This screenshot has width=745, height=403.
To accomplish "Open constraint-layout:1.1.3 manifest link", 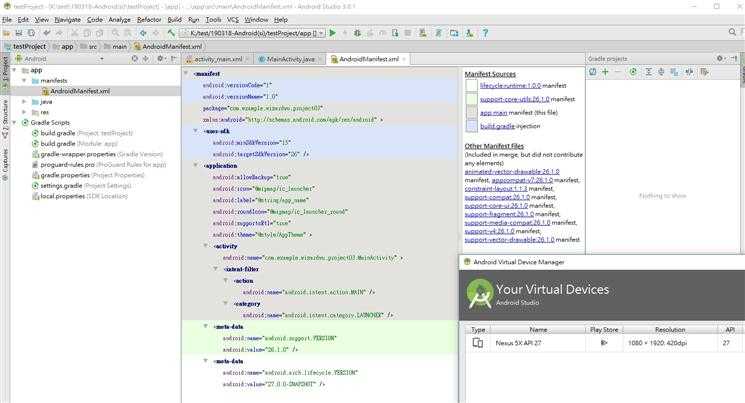I will pyautogui.click(x=496, y=189).
